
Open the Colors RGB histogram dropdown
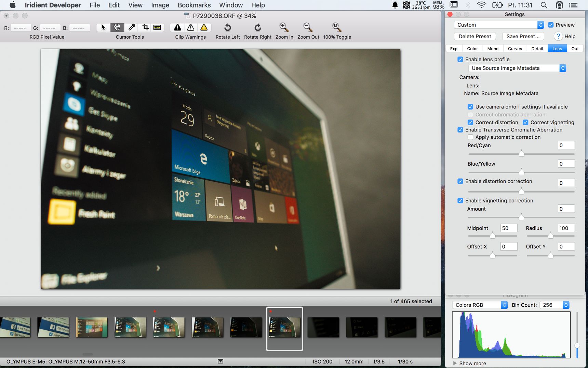pyautogui.click(x=480, y=305)
